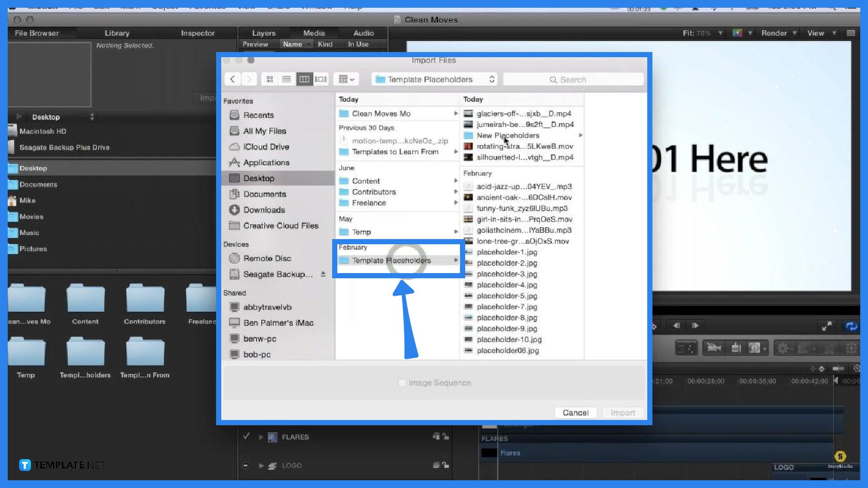868x488 pixels.
Task: Select list view in the Import Files toolbar
Action: coord(287,79)
